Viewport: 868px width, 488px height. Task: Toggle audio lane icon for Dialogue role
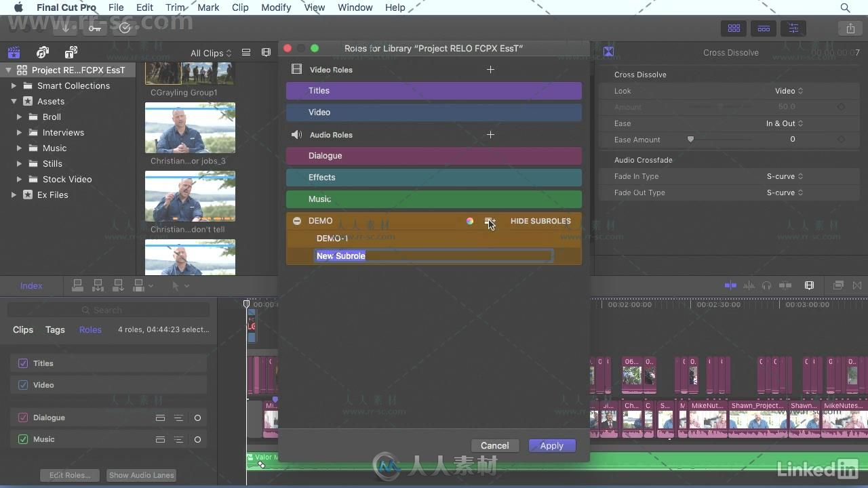coord(160,418)
